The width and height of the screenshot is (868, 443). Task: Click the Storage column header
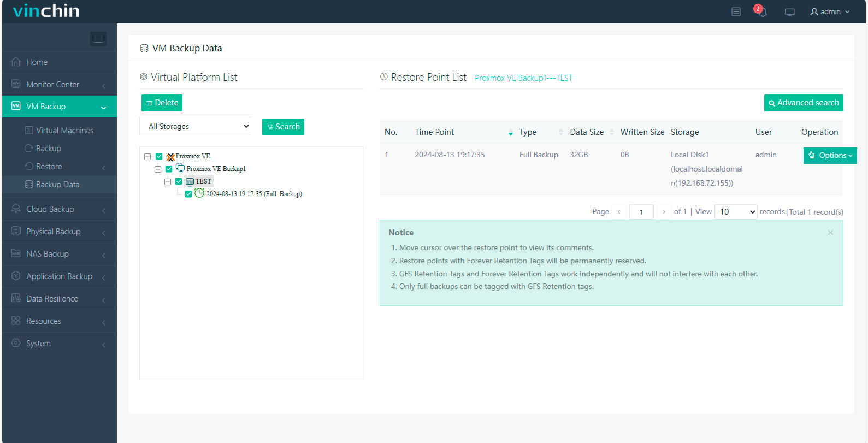[x=685, y=132]
